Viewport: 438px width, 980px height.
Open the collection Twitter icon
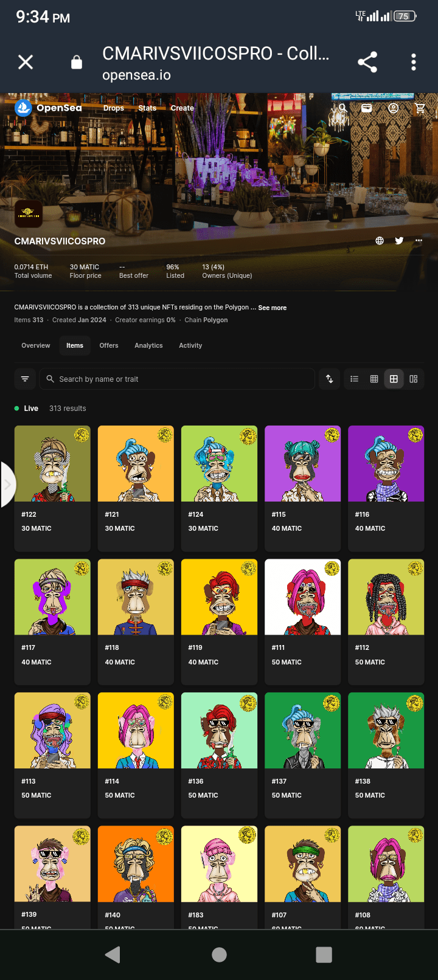[399, 241]
